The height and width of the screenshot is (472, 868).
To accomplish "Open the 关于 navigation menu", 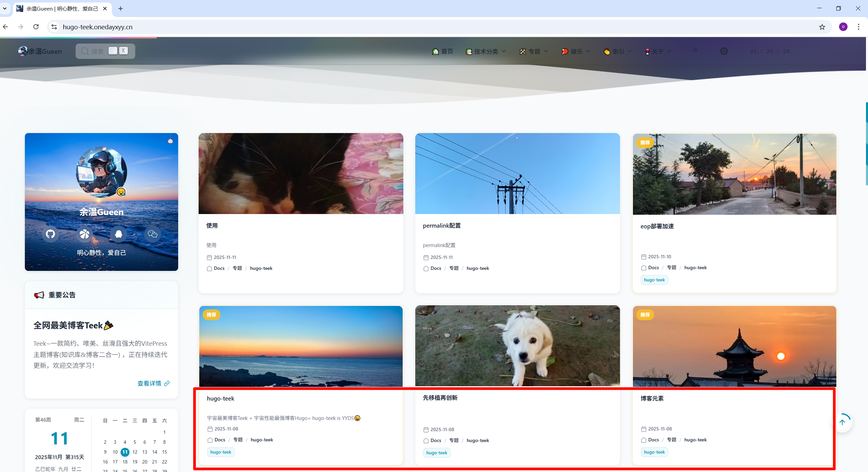I will [x=658, y=51].
